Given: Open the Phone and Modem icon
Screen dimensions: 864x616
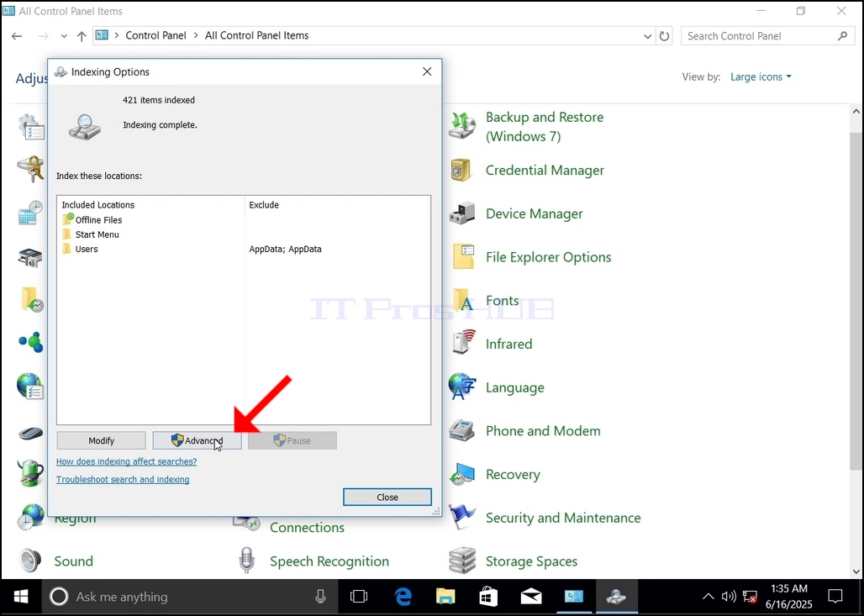Looking at the screenshot, I should point(461,430).
